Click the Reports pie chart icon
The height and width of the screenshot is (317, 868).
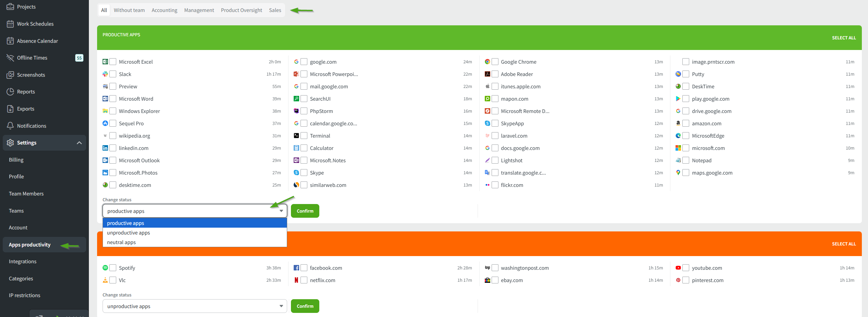(x=10, y=92)
